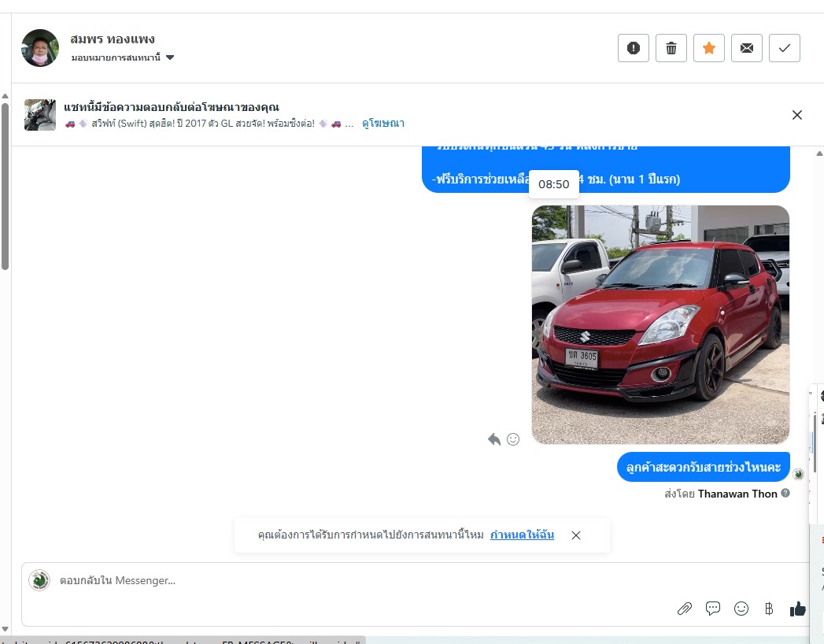Click กำหนดให้ฉัน assign link
824x644 pixels.
[522, 535]
